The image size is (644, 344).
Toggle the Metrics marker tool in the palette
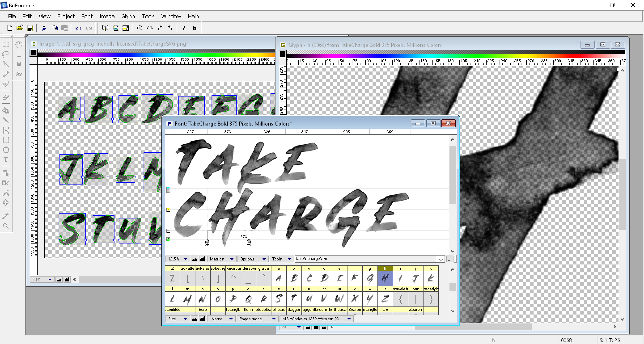(x=19, y=64)
